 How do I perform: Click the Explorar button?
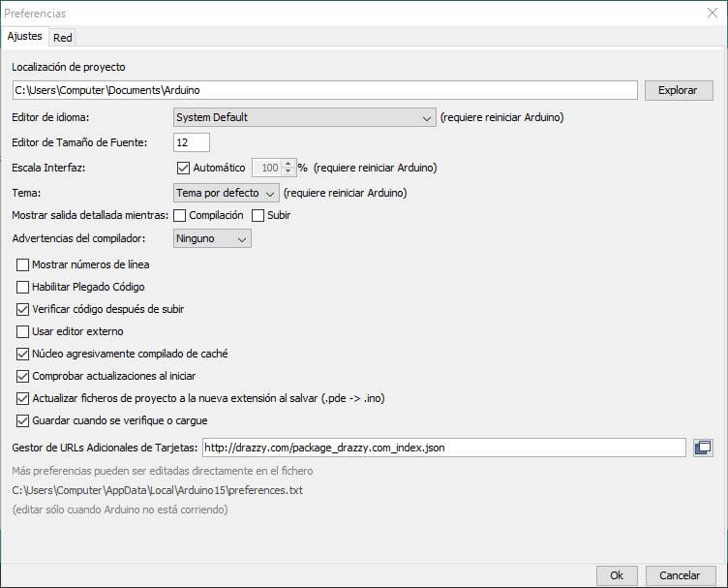[679, 90]
